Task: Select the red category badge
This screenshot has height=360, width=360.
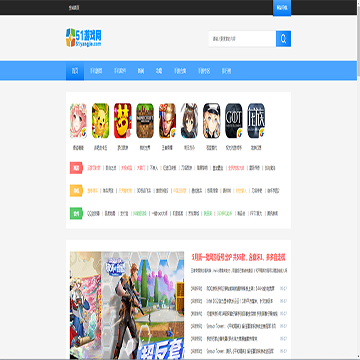Action: click(x=76, y=168)
